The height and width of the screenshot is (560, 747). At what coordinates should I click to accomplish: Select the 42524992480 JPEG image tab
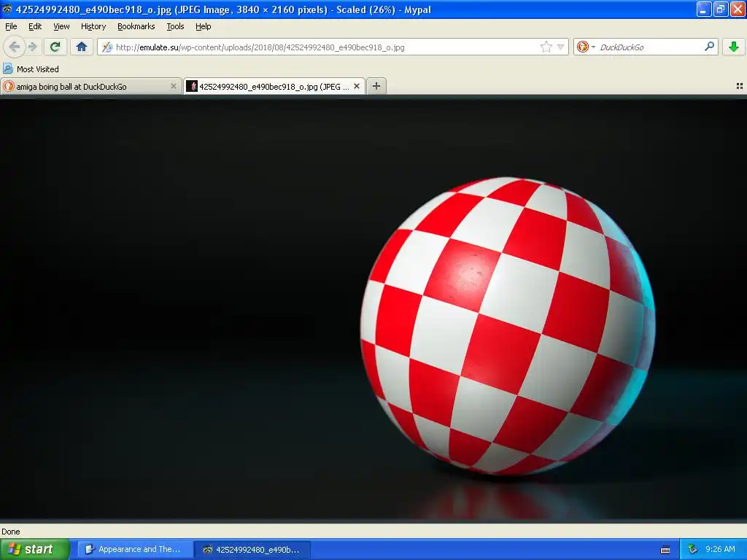[x=274, y=86]
